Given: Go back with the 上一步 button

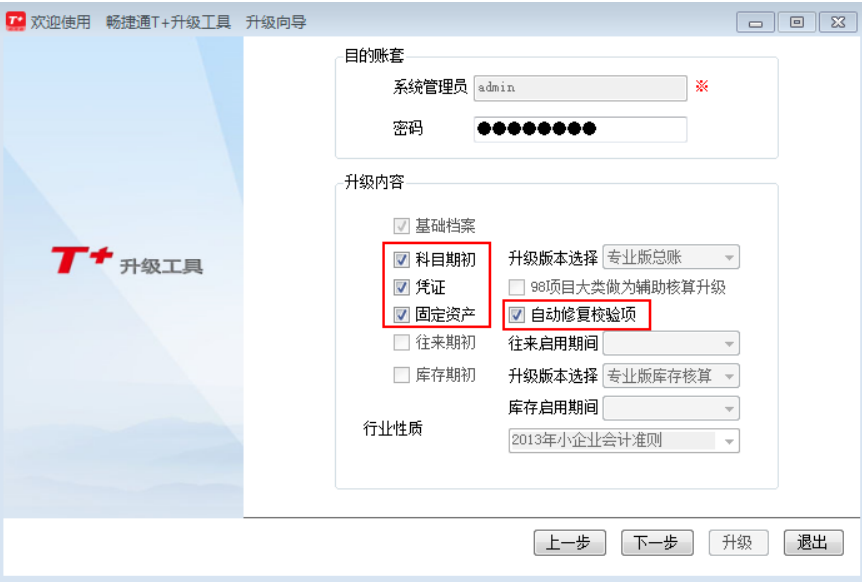Looking at the screenshot, I should 570,543.
